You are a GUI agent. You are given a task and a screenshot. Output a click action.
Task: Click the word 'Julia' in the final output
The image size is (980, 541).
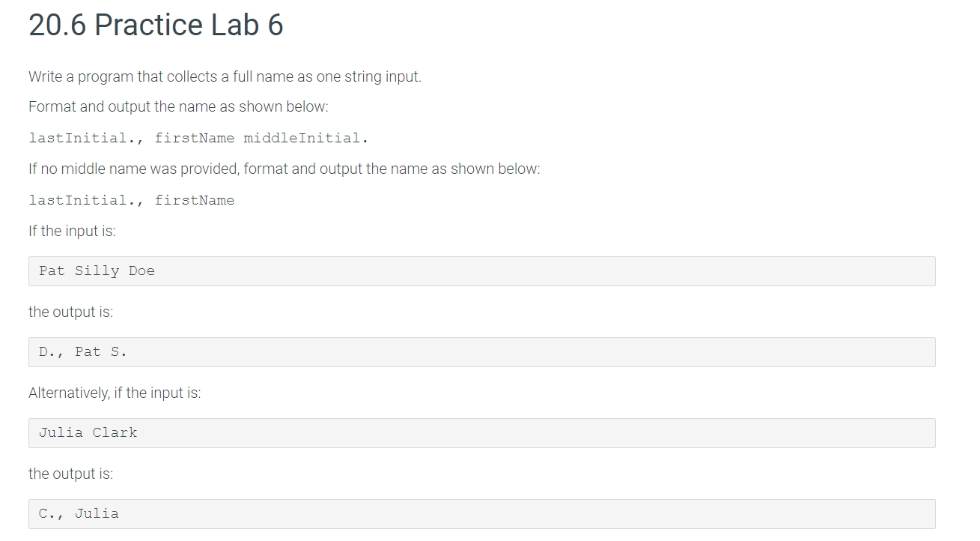97,514
